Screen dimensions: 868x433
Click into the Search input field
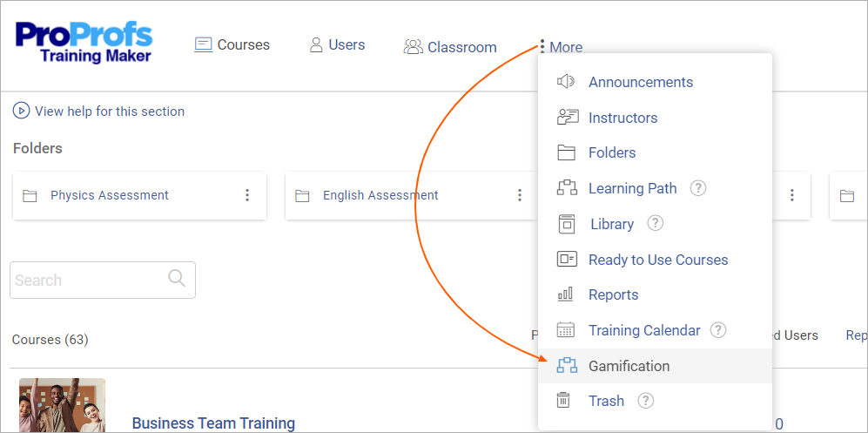tap(103, 281)
